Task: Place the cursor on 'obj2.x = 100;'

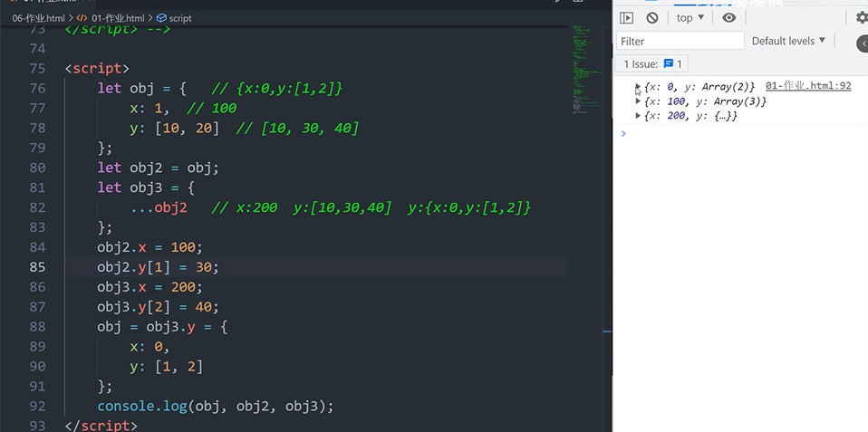Action: click(150, 247)
